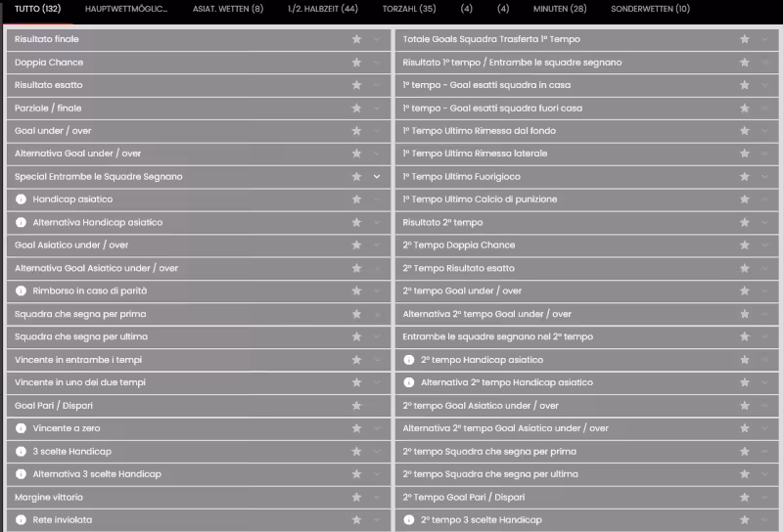Favorite the Risultato finale market star

click(356, 39)
